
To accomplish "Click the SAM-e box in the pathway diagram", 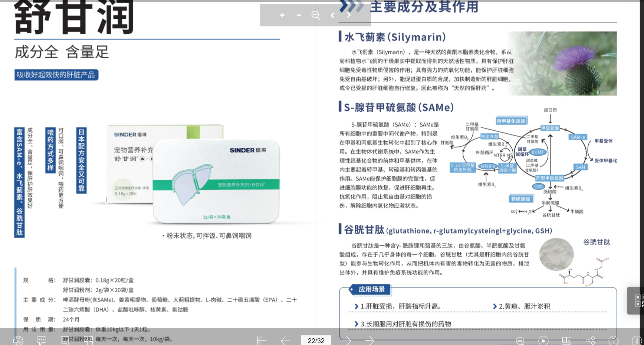I will pos(578,137).
